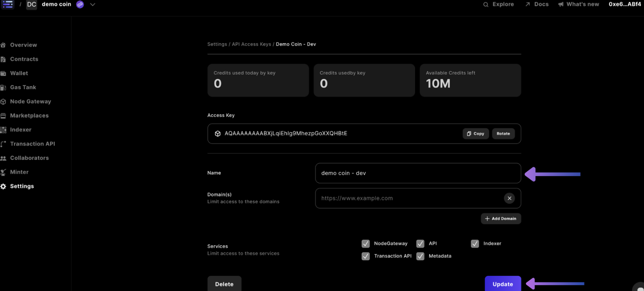
Task: Click the Collaborators people icon
Action: click(3, 158)
